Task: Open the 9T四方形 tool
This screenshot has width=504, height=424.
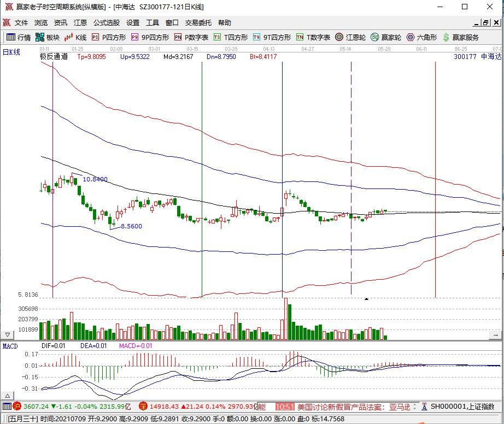Action: point(272,37)
